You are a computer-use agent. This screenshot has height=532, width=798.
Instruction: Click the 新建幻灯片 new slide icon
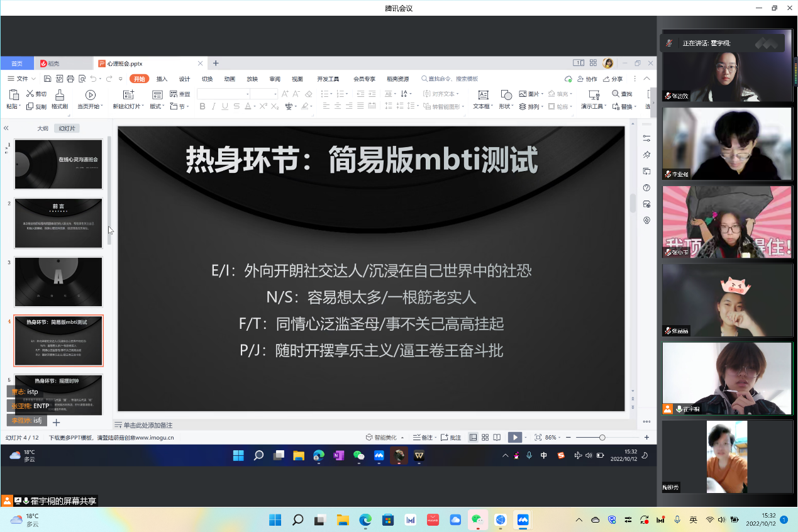128,95
